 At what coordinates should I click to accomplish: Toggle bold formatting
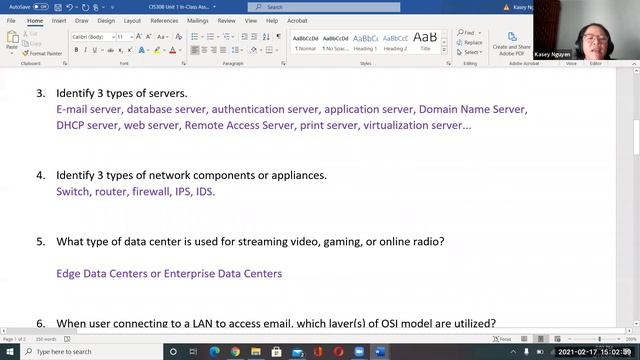(x=76, y=50)
